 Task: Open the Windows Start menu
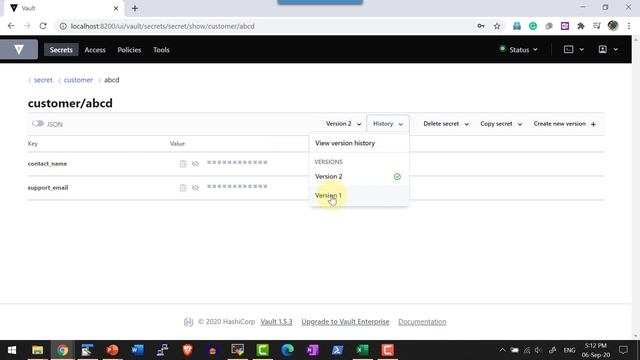point(12,350)
